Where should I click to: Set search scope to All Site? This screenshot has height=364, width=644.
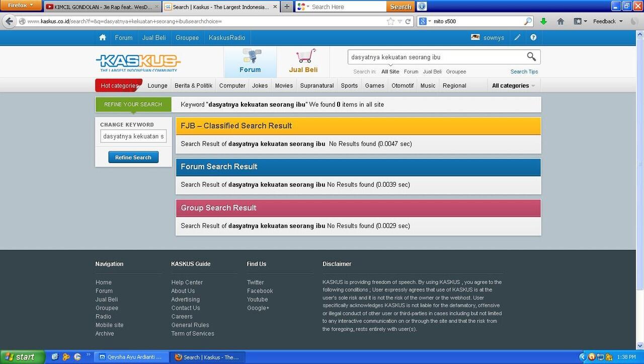(x=390, y=71)
